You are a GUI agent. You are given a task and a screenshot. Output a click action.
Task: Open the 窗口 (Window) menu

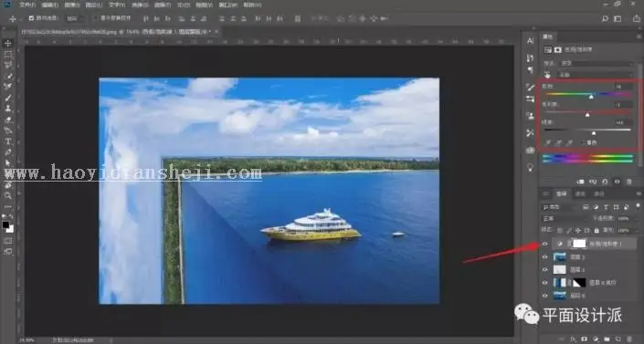[x=227, y=5]
